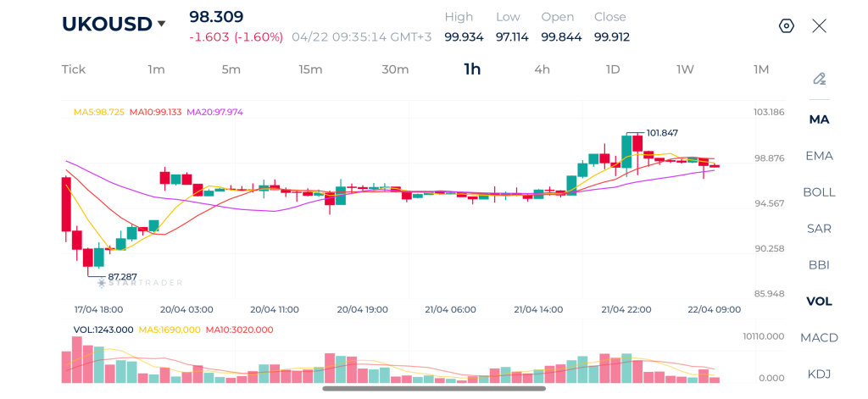
Task: Expand the UKOUSD symbol dropdown arrow
Action: 161,24
